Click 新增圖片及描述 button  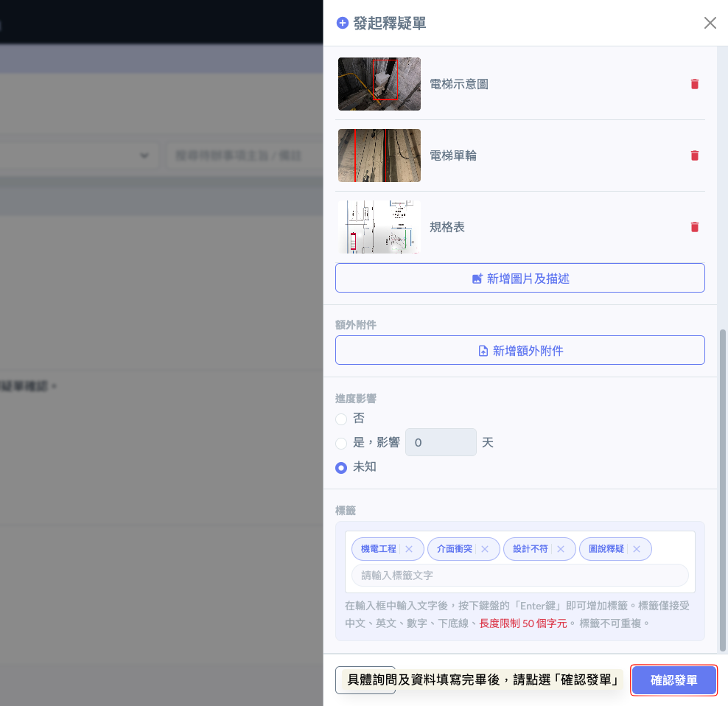(x=519, y=279)
